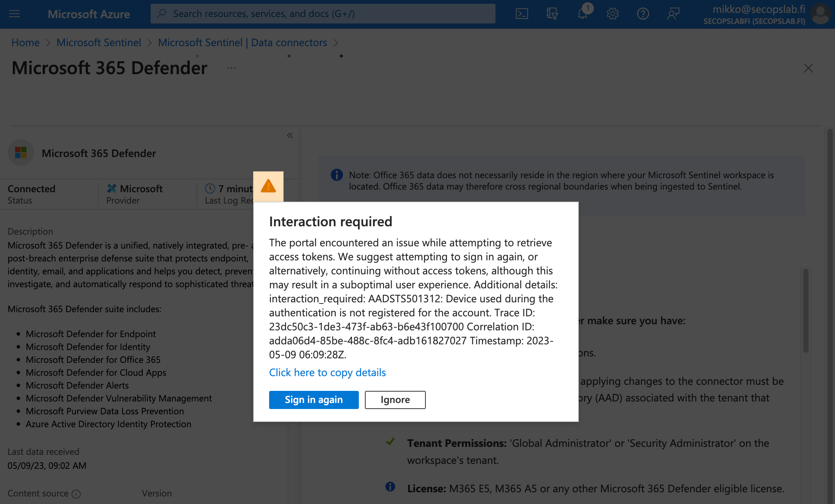Click 'Microsoft Purview Data Loss Prevention' item
Image resolution: width=835 pixels, height=504 pixels.
pyautogui.click(x=105, y=411)
